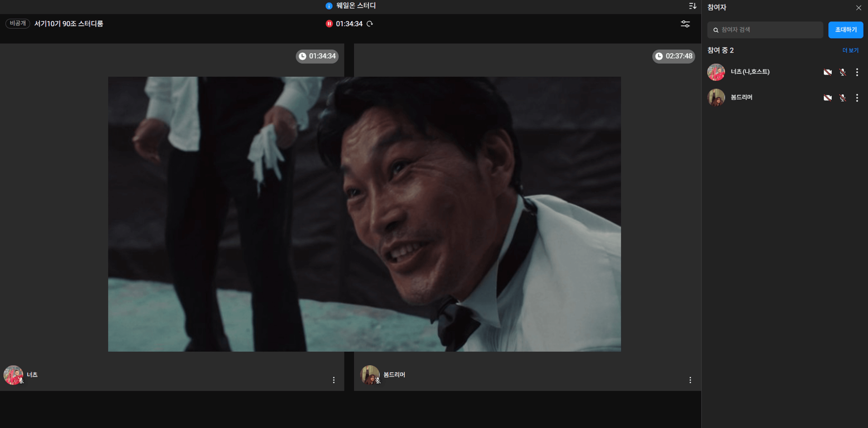Click the shared video image in center
868x428 pixels.
(364, 214)
